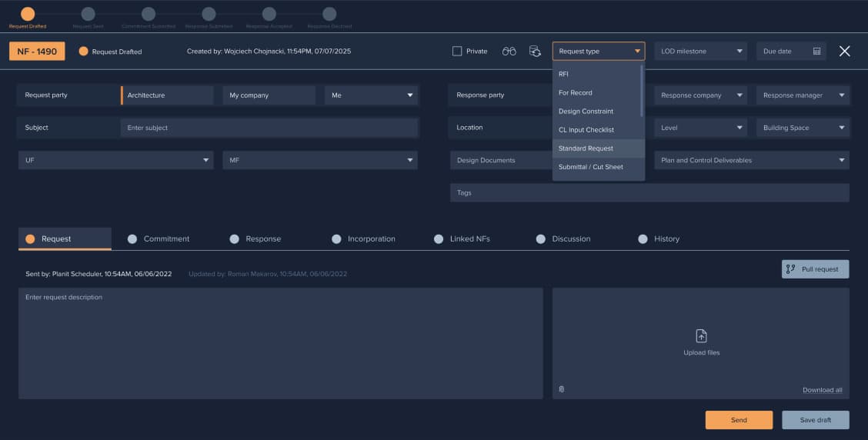Open the Building Space dropdown
Screen dimensions: 868x440
[803, 127]
